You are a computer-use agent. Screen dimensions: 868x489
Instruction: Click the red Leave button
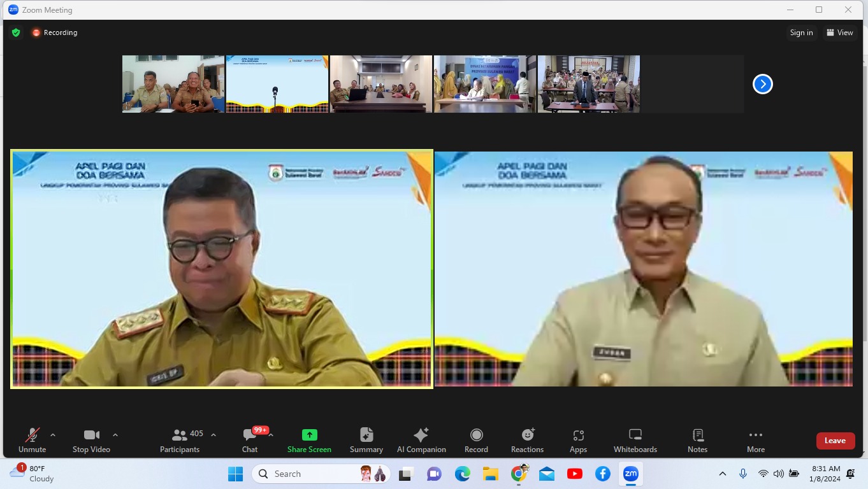click(835, 441)
